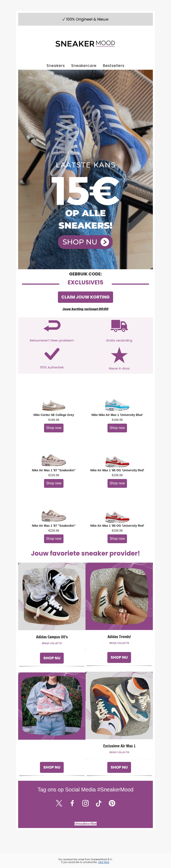Open the Pinterest social icon
This screenshot has height=868, width=171.
[x=112, y=803]
